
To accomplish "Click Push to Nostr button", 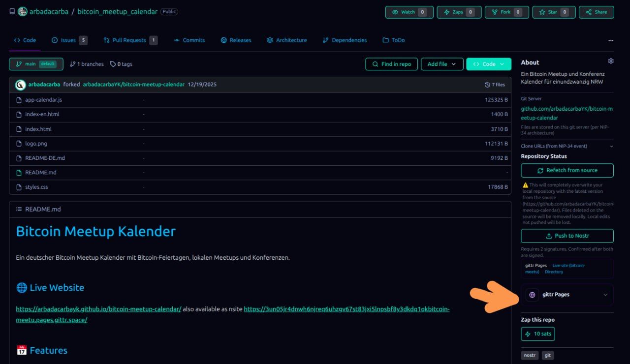I will [x=567, y=236].
